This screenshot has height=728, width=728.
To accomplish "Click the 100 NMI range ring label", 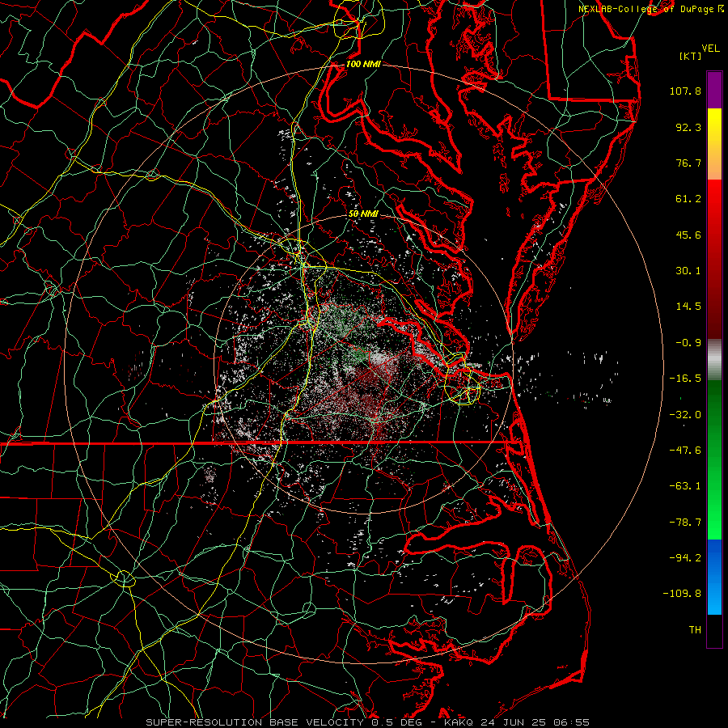I will pyautogui.click(x=363, y=64).
